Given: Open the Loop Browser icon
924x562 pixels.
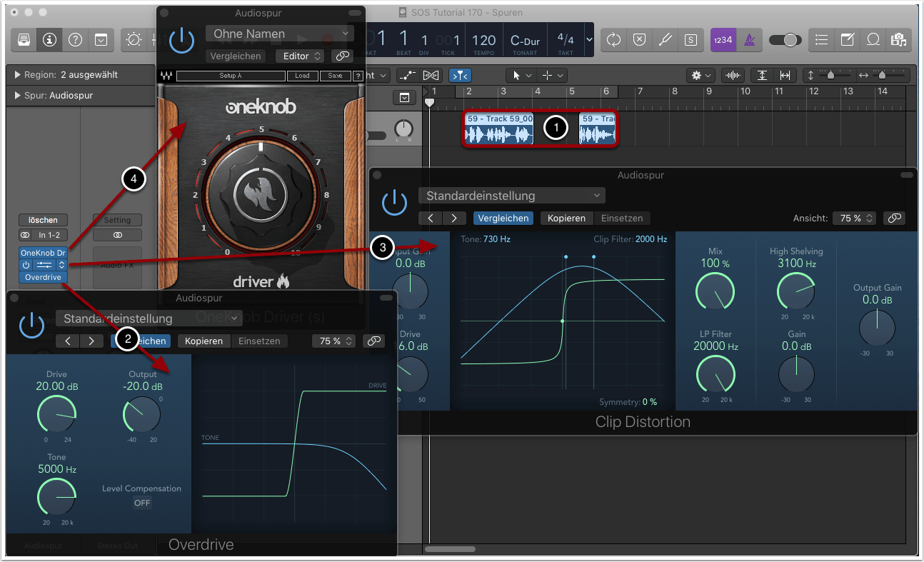Looking at the screenshot, I should [873, 40].
